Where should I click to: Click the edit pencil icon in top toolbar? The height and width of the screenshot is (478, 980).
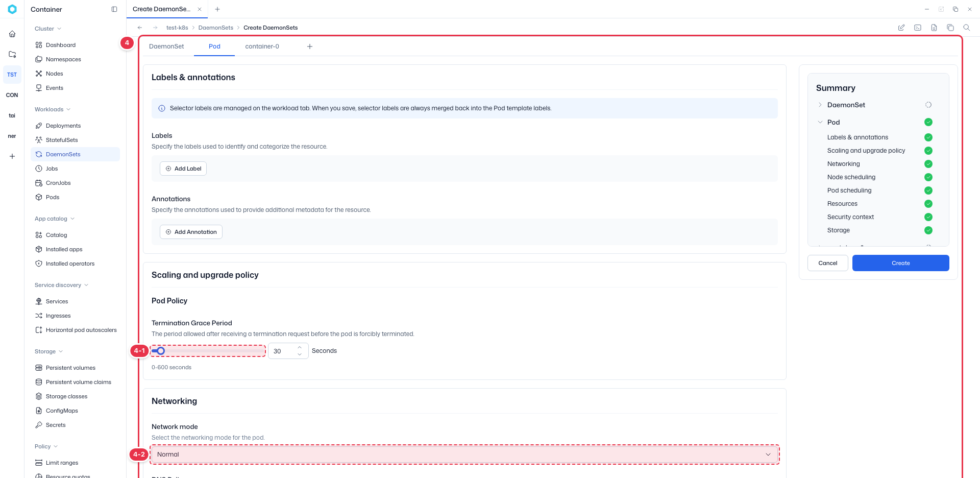point(901,28)
